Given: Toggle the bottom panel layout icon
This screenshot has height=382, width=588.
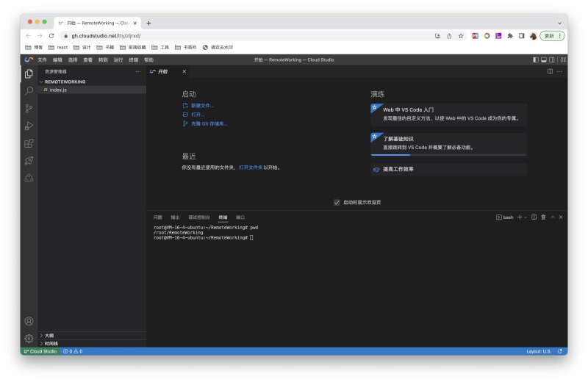Looking at the screenshot, I should (543, 60).
